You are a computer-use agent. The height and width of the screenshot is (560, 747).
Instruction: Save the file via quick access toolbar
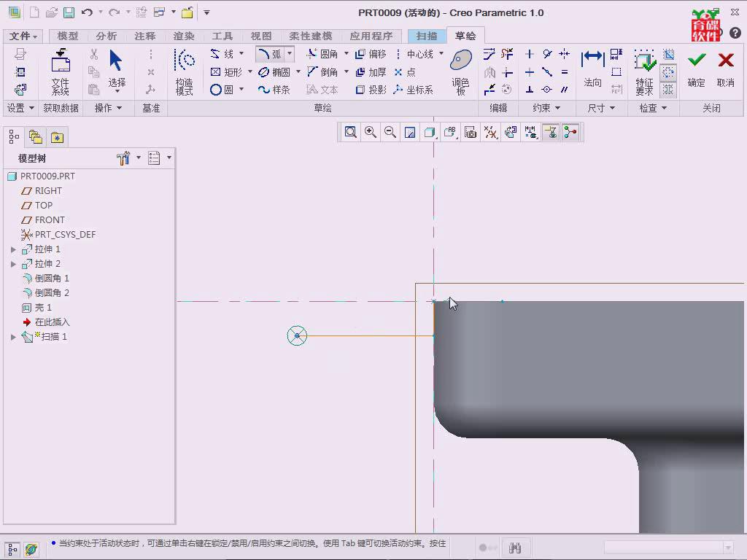(69, 13)
